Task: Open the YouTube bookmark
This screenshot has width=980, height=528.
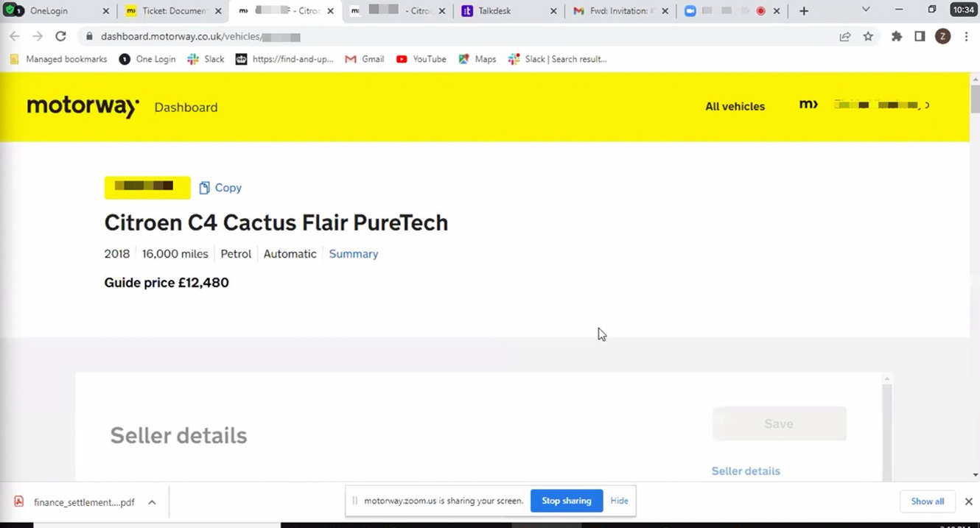Action: point(421,59)
